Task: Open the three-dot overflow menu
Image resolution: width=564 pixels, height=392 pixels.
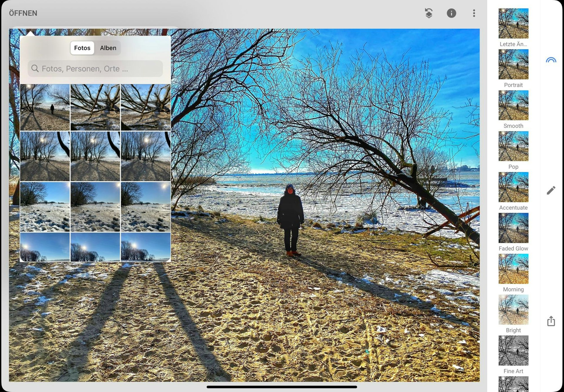Action: pyautogui.click(x=474, y=13)
